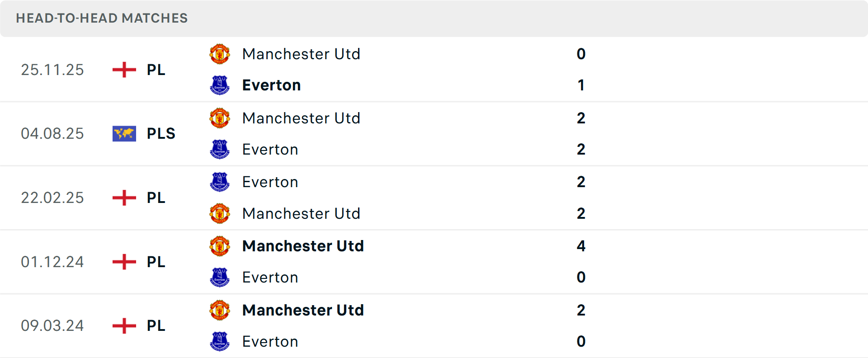The height and width of the screenshot is (358, 868).
Task: Click Everton's score in the 22.02.25 draw
Action: pyautogui.click(x=581, y=182)
